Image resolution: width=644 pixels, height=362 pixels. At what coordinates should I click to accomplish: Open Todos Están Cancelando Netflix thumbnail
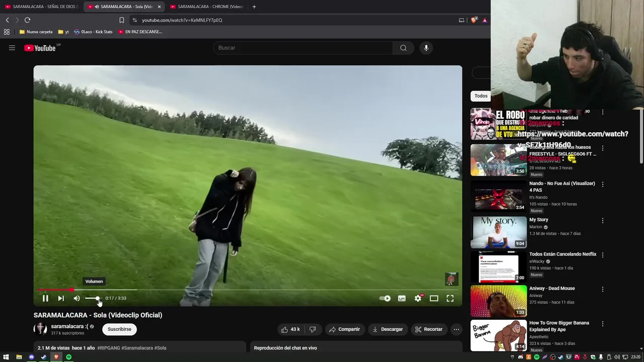coord(499,267)
